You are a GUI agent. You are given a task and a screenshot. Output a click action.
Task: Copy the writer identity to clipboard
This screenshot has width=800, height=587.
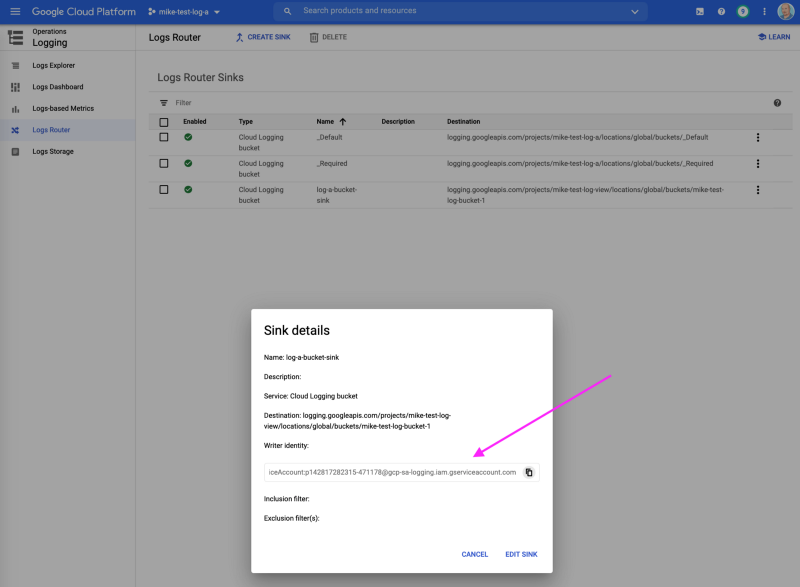click(x=529, y=472)
